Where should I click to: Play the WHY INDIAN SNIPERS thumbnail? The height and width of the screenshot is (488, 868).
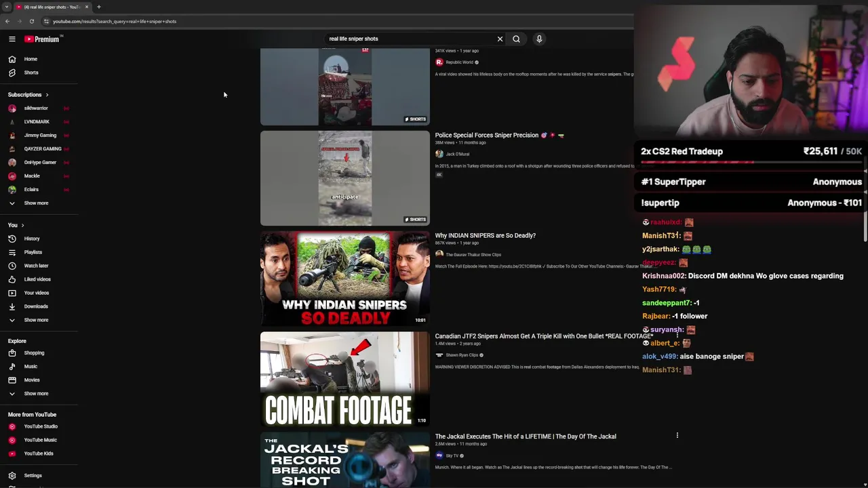(344, 278)
